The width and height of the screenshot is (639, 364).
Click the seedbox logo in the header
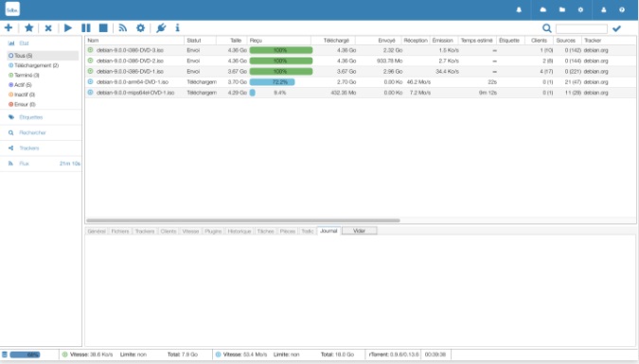[12, 9]
